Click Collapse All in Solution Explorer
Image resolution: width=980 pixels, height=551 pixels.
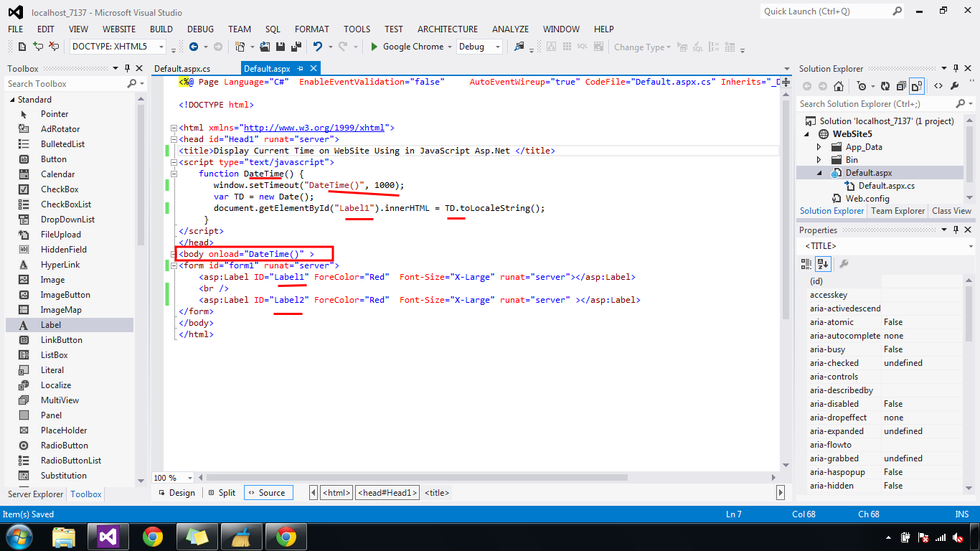click(x=902, y=86)
